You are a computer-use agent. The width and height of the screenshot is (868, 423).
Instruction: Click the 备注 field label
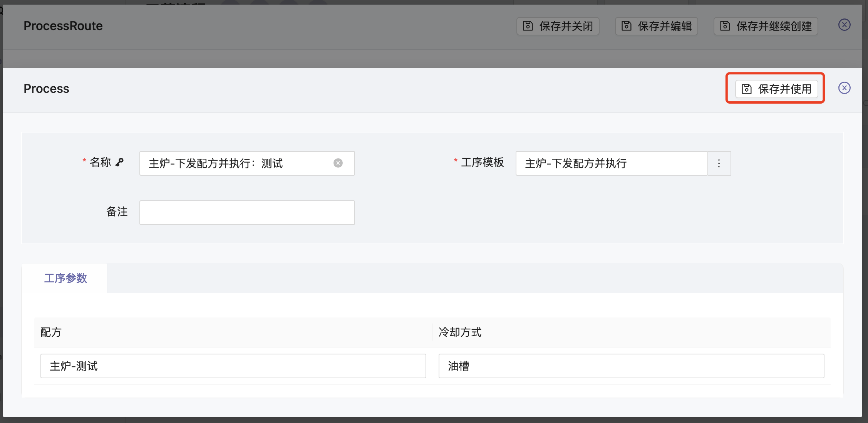(117, 212)
